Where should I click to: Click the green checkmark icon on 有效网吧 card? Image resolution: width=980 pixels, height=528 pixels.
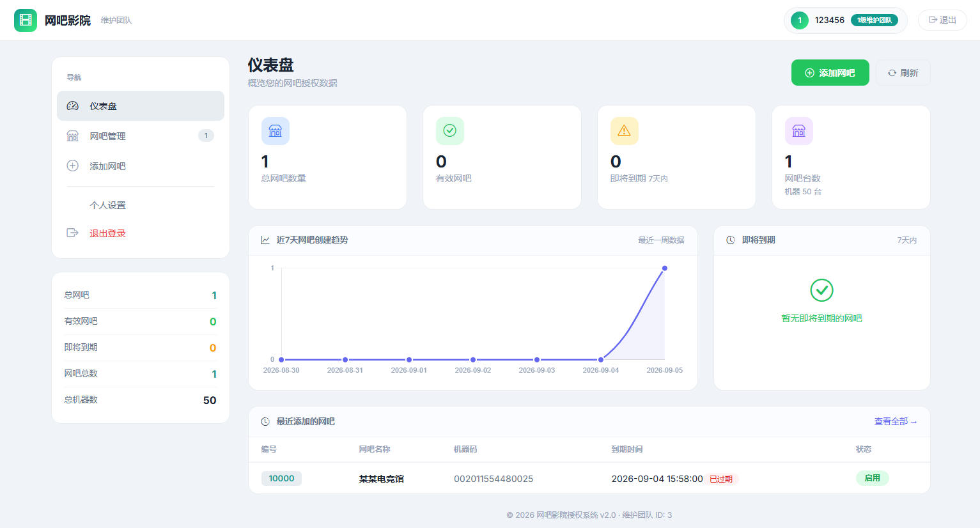pos(450,131)
